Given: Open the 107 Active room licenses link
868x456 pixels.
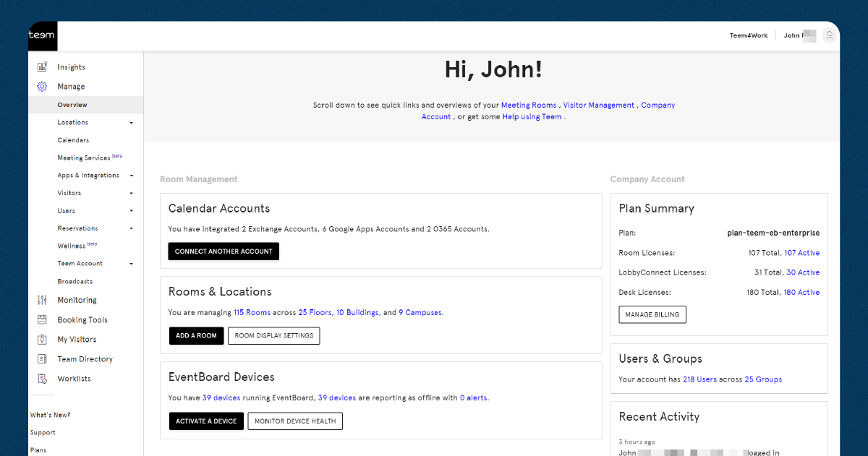Looking at the screenshot, I should pos(802,253).
